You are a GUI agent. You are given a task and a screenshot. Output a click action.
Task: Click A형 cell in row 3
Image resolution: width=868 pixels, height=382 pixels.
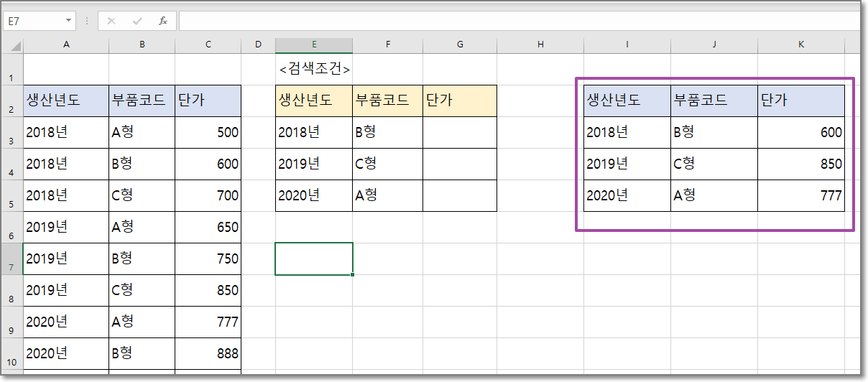point(142,133)
